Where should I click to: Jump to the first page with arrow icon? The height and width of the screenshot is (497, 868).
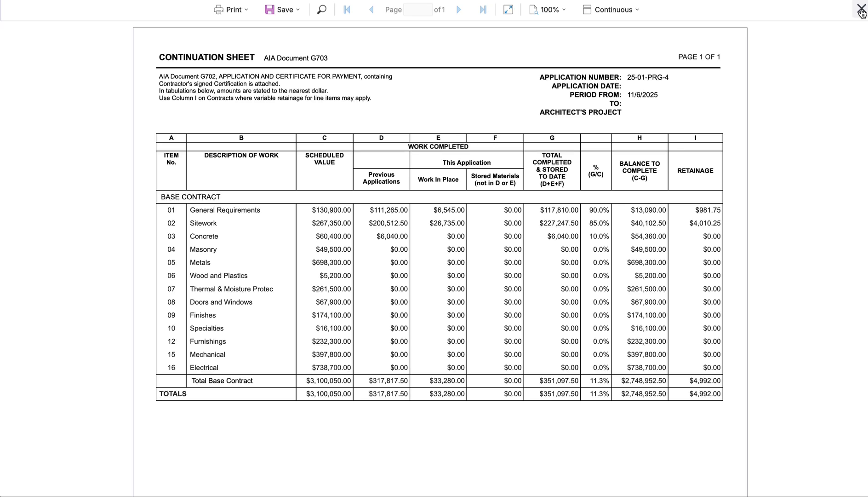347,10
